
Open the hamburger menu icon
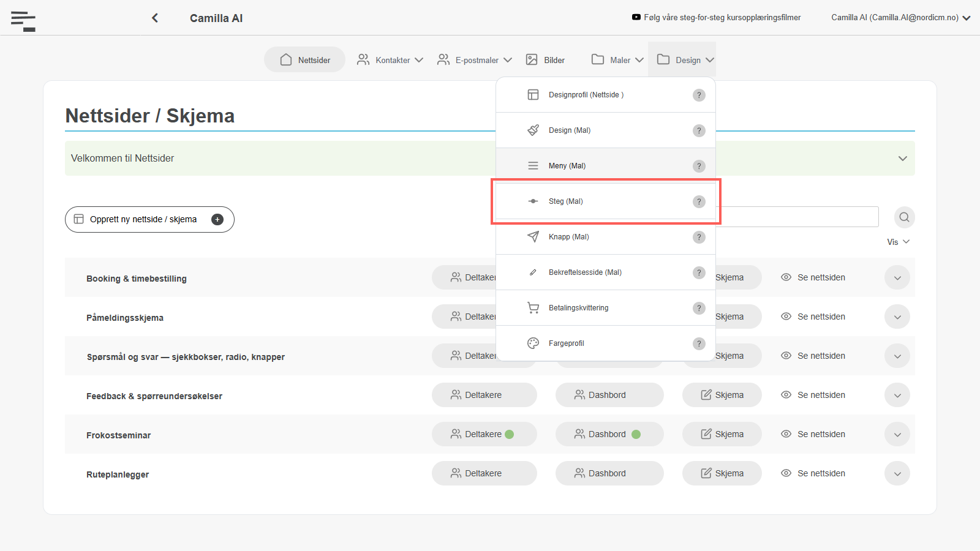(x=23, y=21)
